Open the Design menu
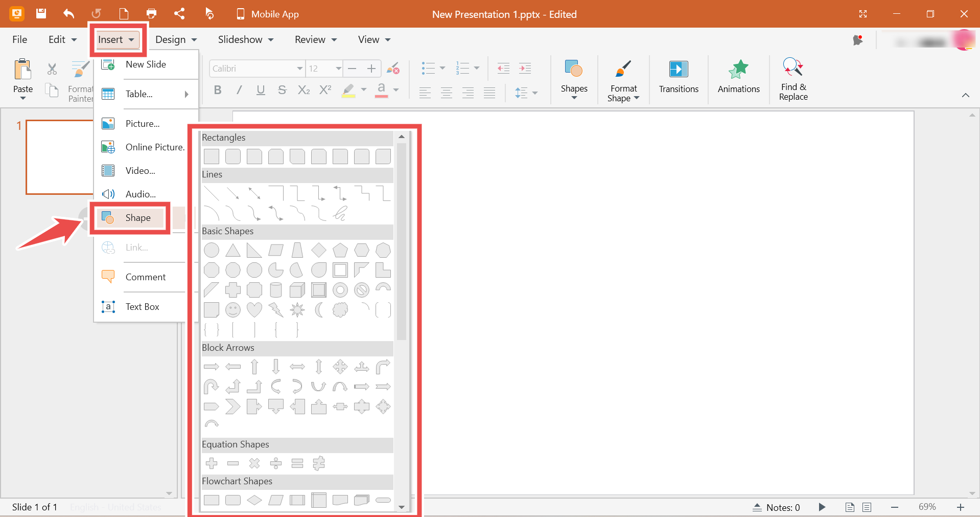Screen dimensions: 980x517 (x=176, y=39)
